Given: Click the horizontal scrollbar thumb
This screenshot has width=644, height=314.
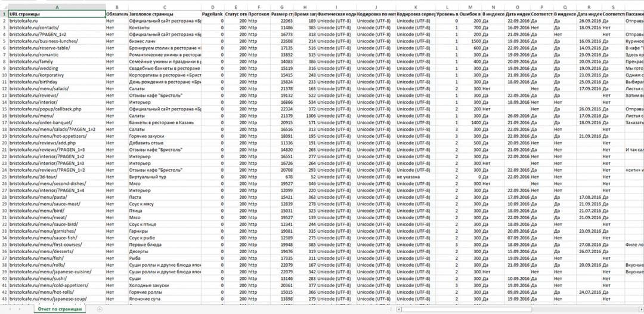Looking at the screenshot, I should point(466,309).
